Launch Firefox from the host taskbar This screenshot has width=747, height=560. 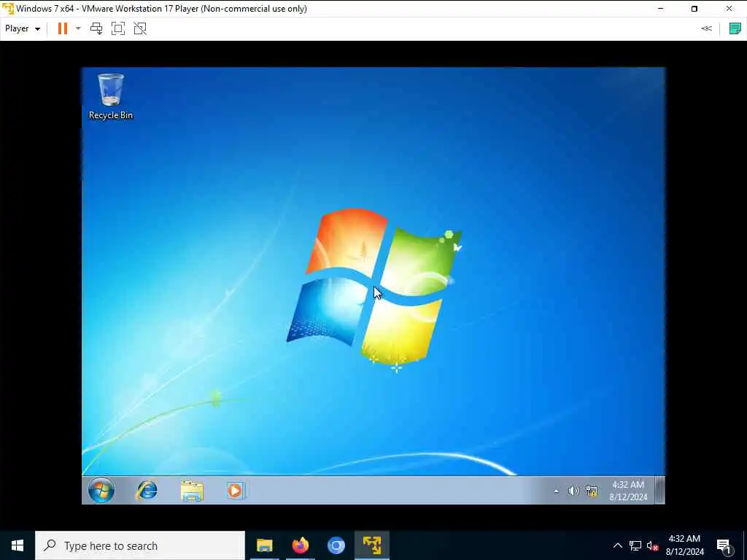point(301,545)
